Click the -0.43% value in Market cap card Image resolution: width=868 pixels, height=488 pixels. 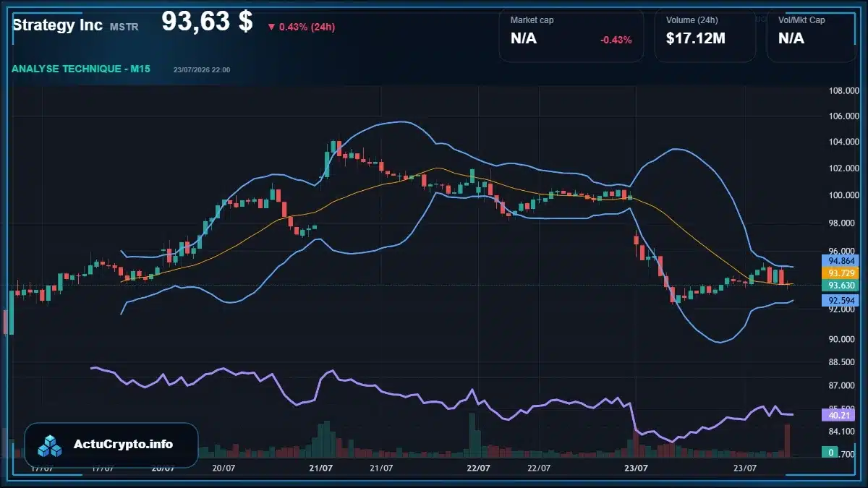(616, 40)
